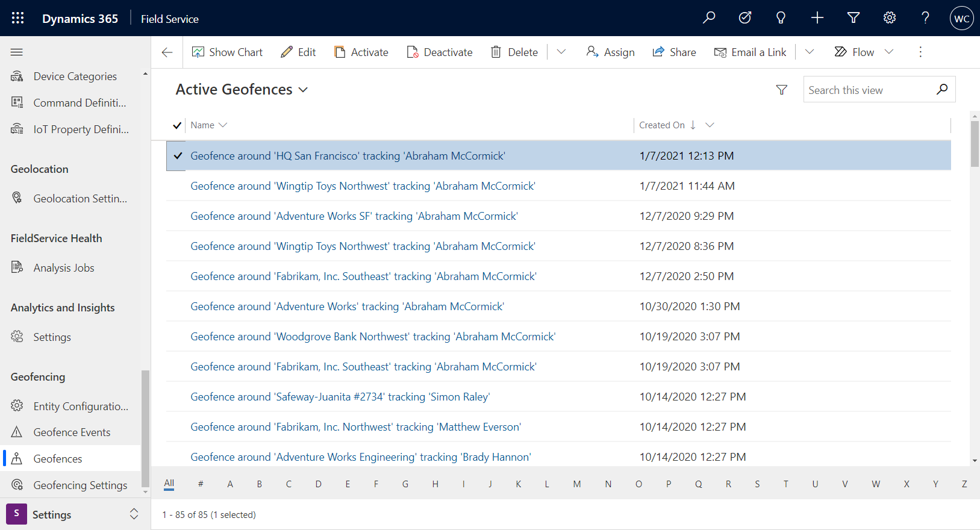This screenshot has height=530, width=980.
Task: Filter records by All in alphabet bar
Action: click(169, 484)
